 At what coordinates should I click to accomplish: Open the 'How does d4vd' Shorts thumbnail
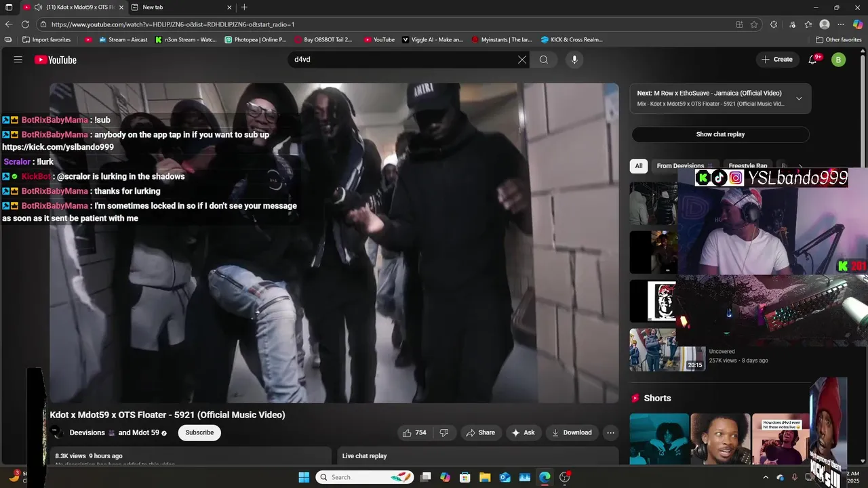tap(781, 439)
